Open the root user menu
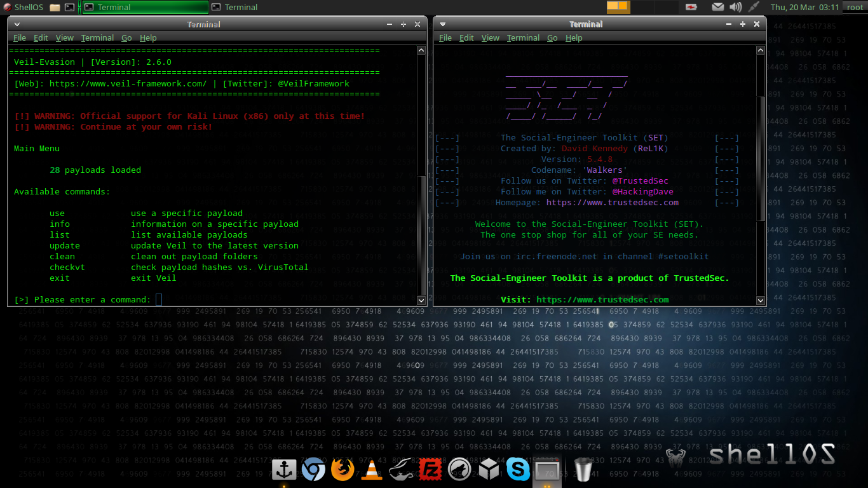The height and width of the screenshot is (488, 868). tap(855, 7)
